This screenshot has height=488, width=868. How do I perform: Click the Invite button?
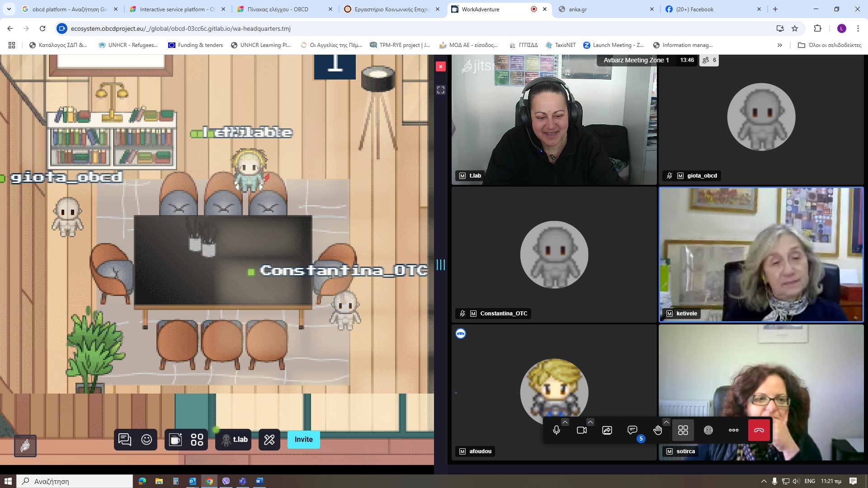pyautogui.click(x=303, y=440)
